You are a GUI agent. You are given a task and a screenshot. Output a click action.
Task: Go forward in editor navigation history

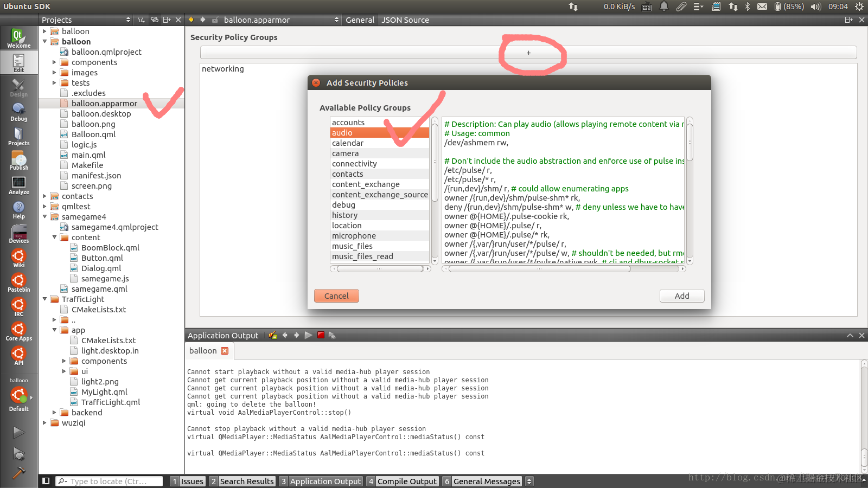point(203,20)
